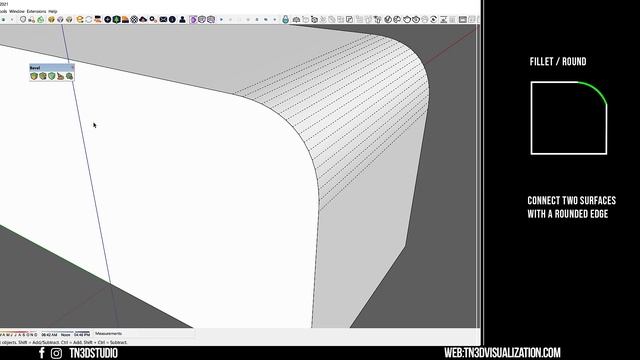Click the brown wedge icon in Bevel toolbar
Viewport: 640px width, 360px height.
point(60,76)
